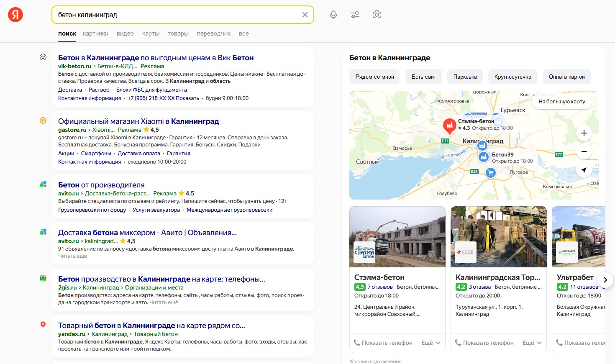Viewport: 615px width, 364px height.
Task: Click Avito favicon beside Доставка бетона миксером
Action: click(x=43, y=232)
